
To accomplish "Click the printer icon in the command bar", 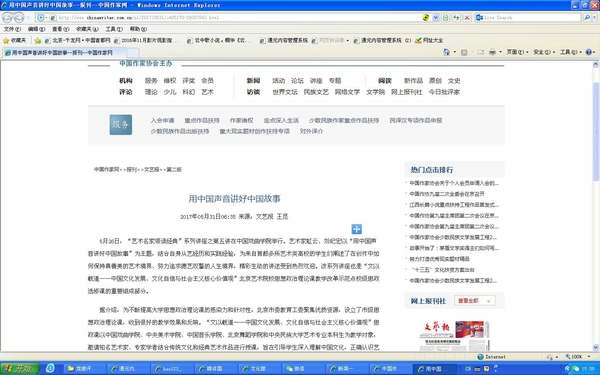I will pyautogui.click(x=492, y=52).
